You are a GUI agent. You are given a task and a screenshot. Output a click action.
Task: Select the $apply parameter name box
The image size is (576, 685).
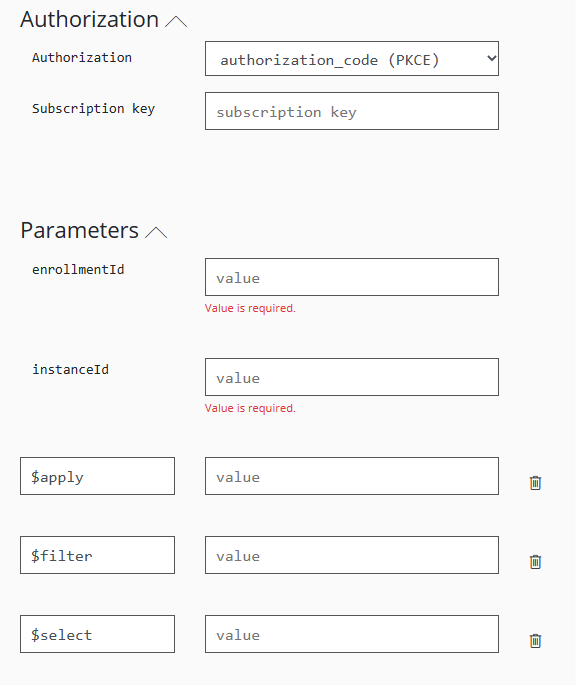click(97, 476)
